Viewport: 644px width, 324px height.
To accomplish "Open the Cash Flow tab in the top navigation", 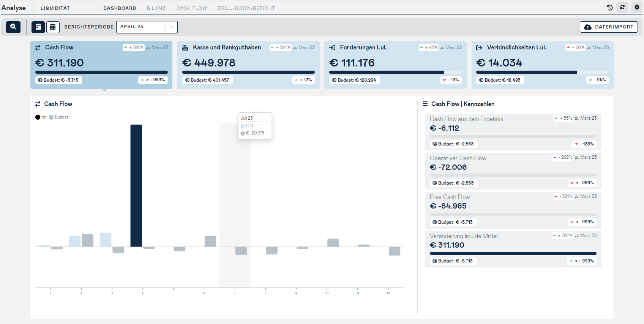I will (192, 8).
